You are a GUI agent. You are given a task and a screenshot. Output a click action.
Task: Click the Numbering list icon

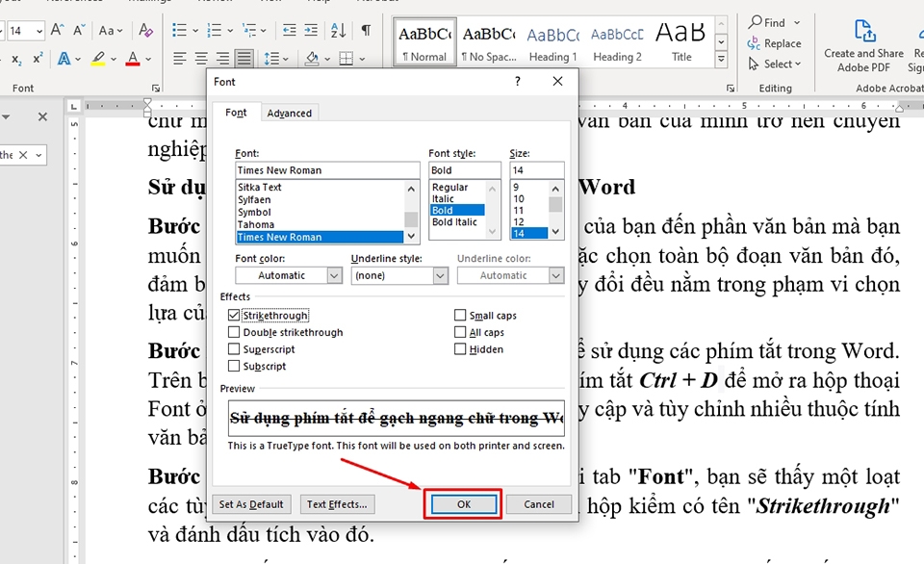(x=214, y=30)
